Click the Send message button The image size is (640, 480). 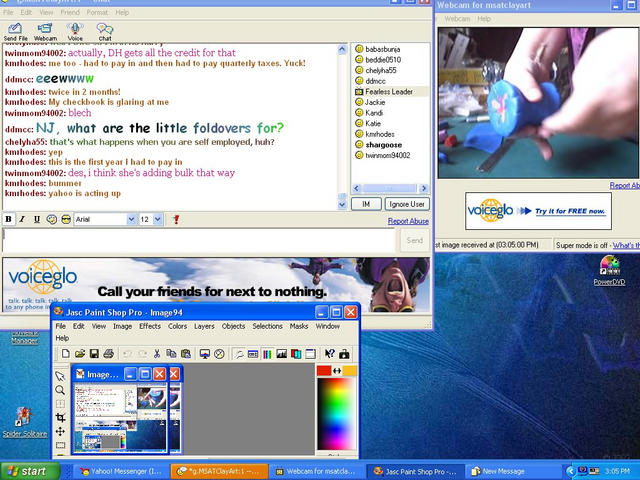[414, 240]
